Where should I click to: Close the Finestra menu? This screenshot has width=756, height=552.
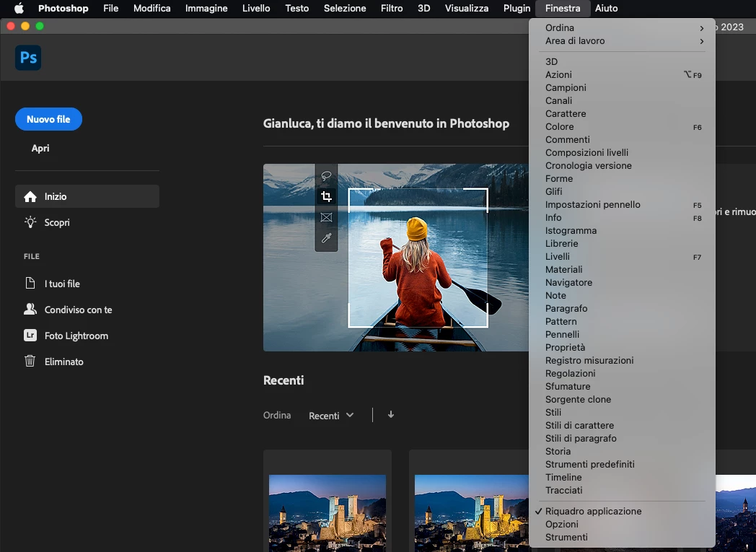click(563, 8)
